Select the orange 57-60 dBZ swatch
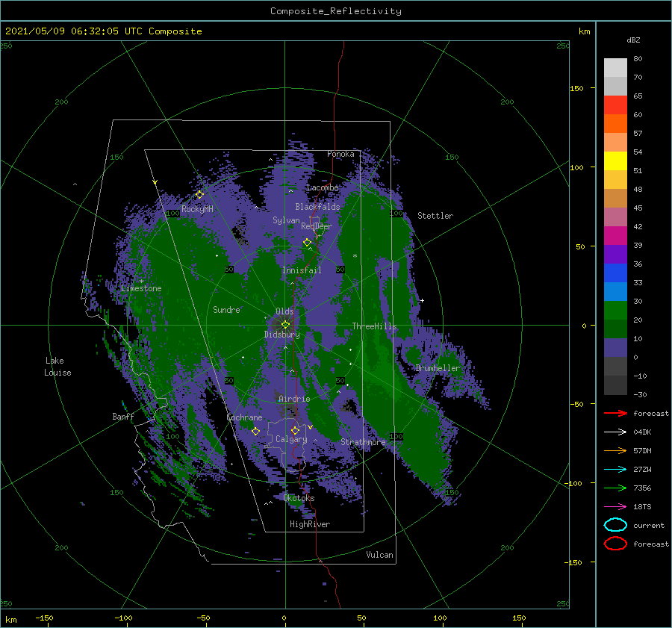The width and height of the screenshot is (672, 628). [x=615, y=123]
